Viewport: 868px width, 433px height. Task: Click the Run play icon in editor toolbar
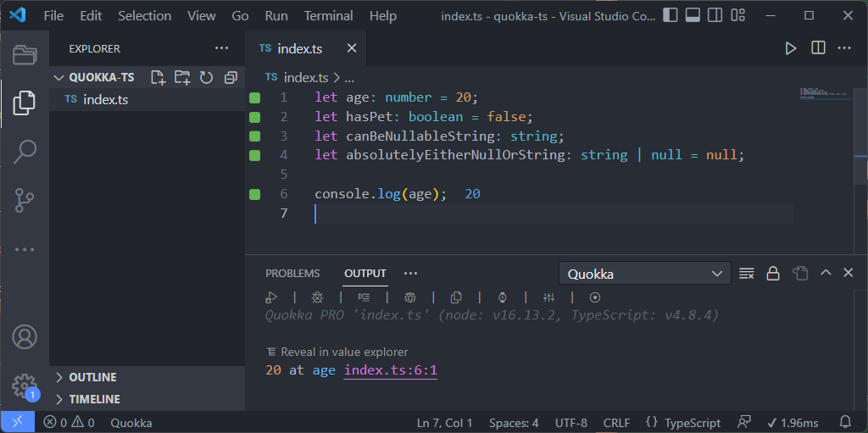coord(790,48)
